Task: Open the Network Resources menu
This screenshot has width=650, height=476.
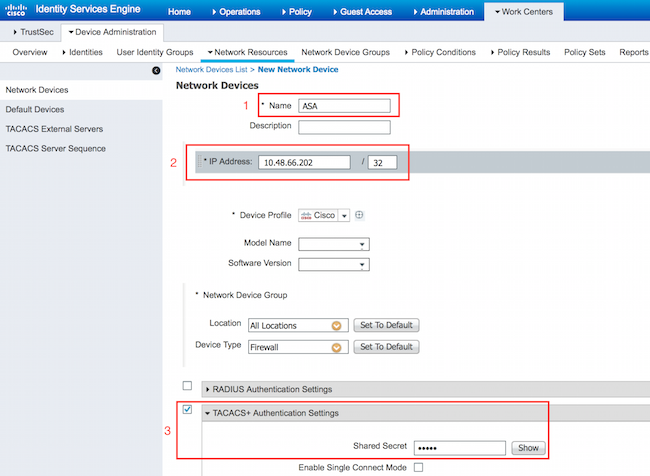Action: coord(247,52)
